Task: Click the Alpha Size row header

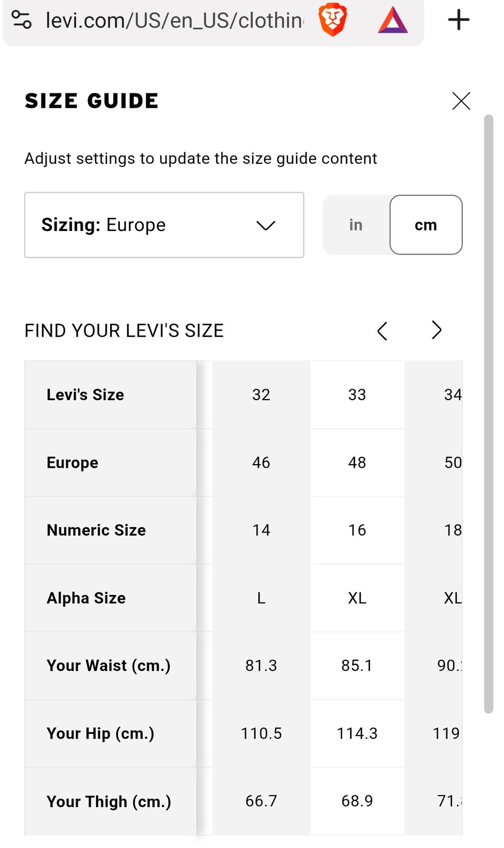Action: tap(86, 598)
